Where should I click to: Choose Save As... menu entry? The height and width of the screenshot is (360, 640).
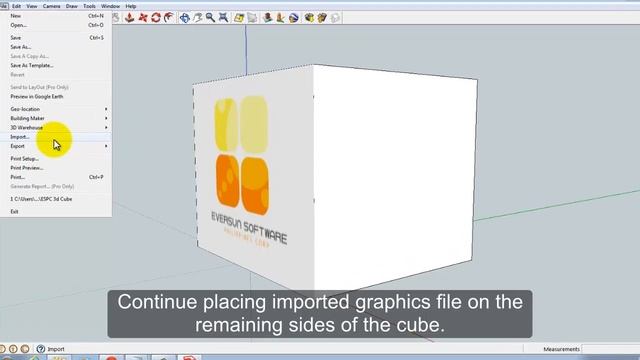point(56,47)
